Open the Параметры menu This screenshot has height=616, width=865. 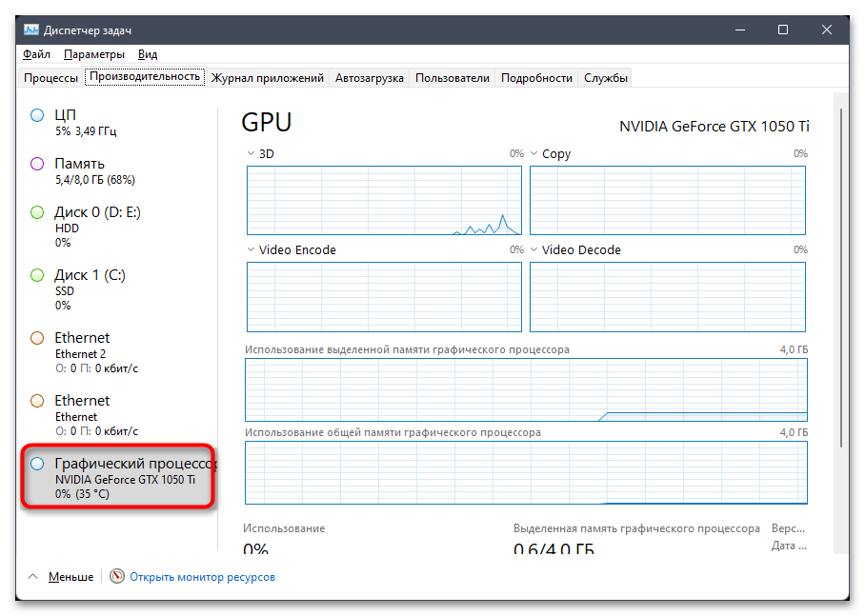(x=92, y=54)
